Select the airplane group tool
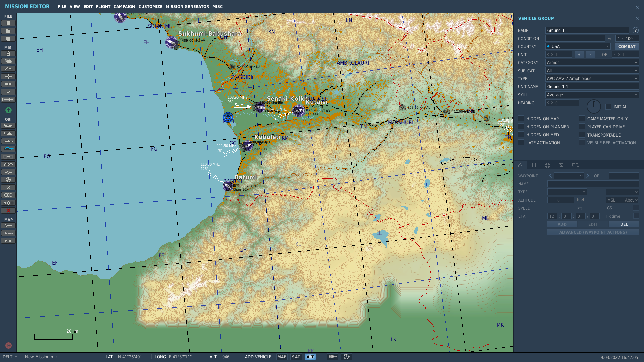This screenshot has height=362, width=644. (x=8, y=126)
